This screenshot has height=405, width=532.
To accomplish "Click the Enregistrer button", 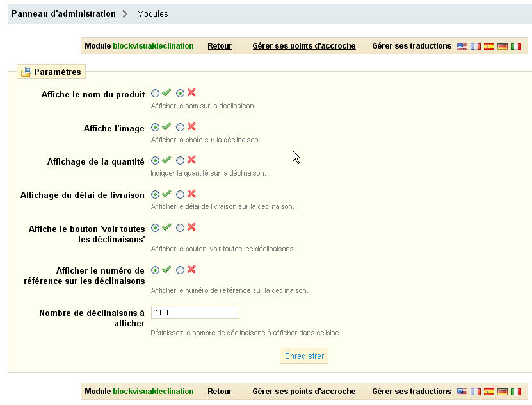I will (304, 356).
